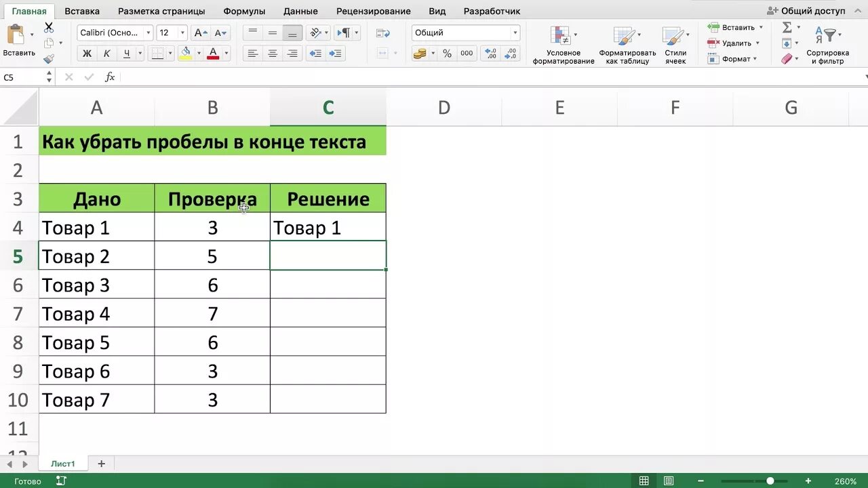Image resolution: width=868 pixels, height=488 pixels.
Task: Open Условное форматирование menu
Action: click(x=563, y=45)
